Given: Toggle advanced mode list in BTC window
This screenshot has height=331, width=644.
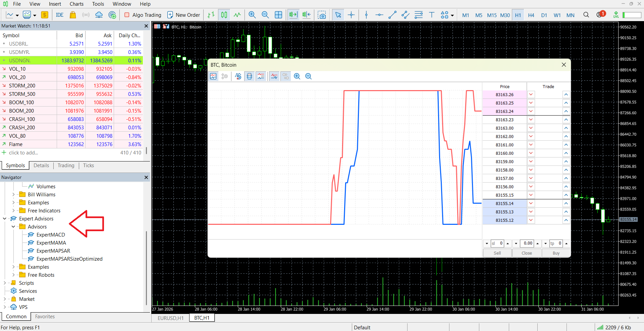Looking at the screenshot, I should [x=261, y=76].
